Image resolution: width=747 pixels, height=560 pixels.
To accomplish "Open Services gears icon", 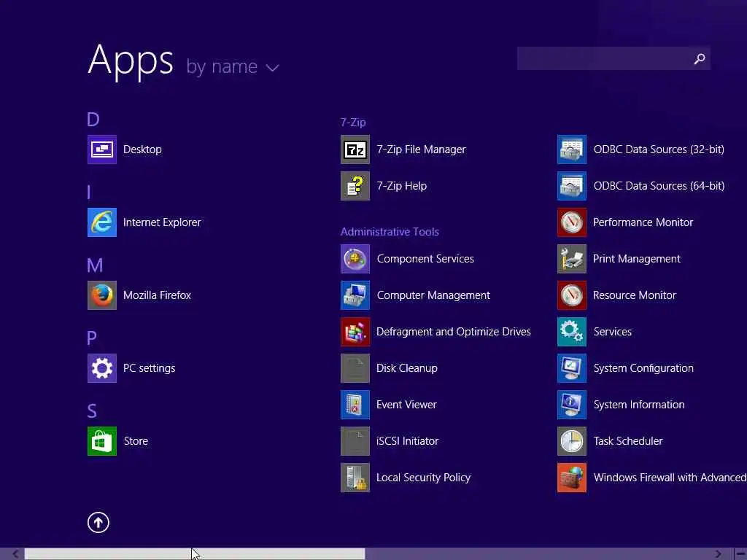I will click(572, 332).
